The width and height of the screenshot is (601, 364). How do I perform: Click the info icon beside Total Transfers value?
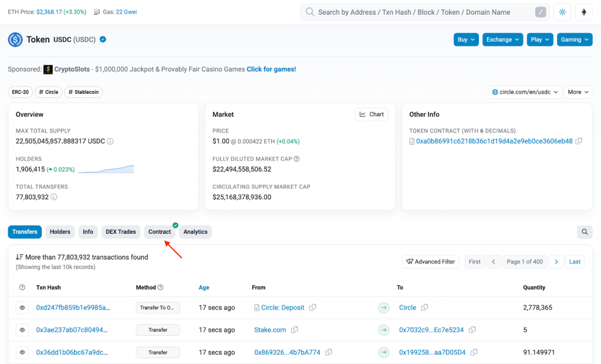coord(54,197)
